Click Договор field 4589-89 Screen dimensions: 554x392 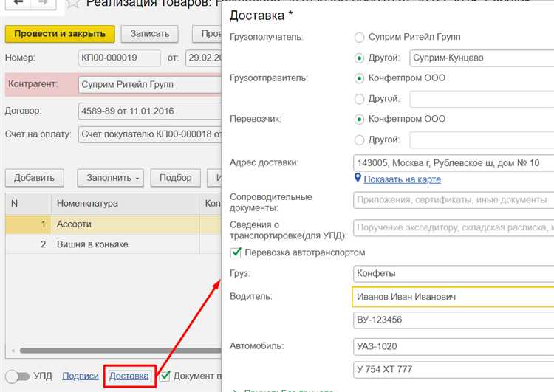(150, 111)
